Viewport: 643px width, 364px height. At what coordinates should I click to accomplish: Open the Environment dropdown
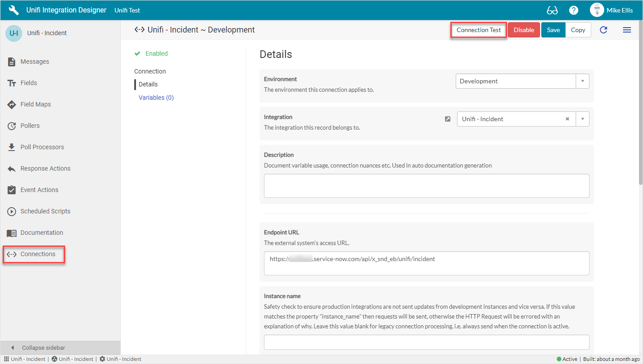tap(583, 81)
